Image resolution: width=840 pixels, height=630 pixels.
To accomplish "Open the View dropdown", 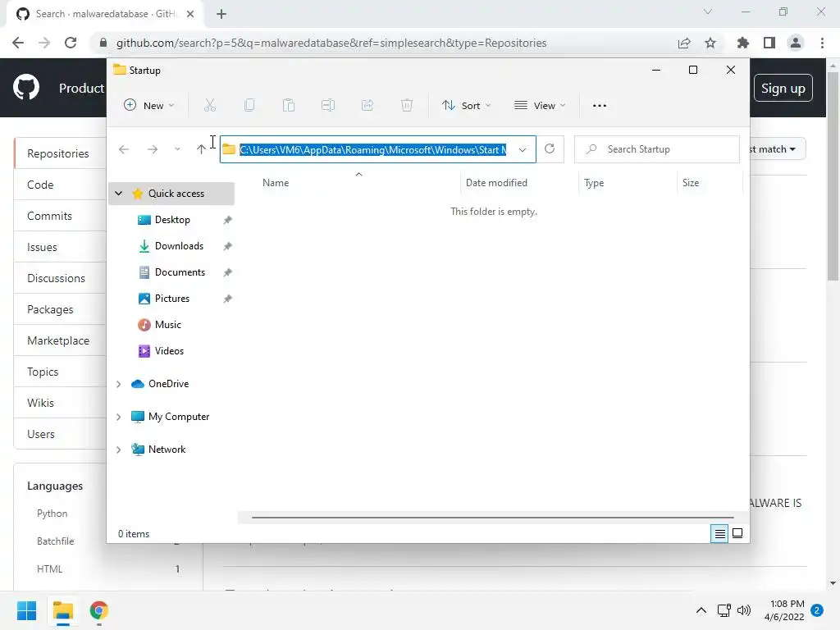I will (540, 106).
